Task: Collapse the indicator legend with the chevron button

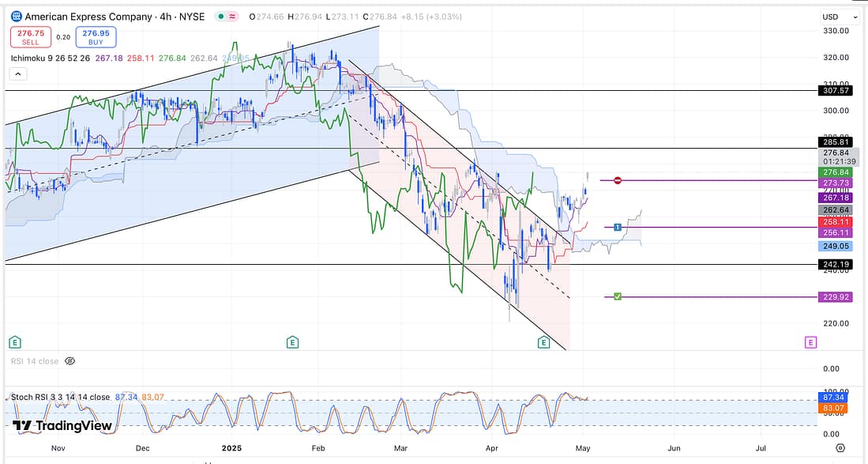Action: (18, 74)
